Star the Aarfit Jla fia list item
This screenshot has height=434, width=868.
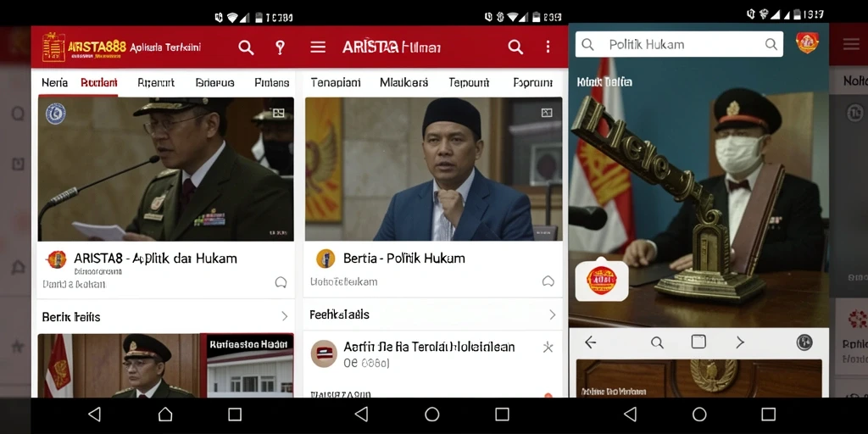548,348
